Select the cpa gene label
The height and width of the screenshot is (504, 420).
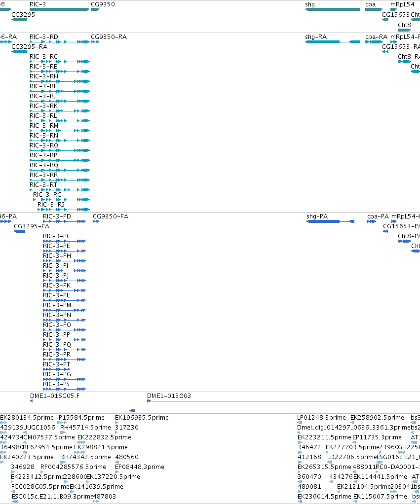(371, 4)
